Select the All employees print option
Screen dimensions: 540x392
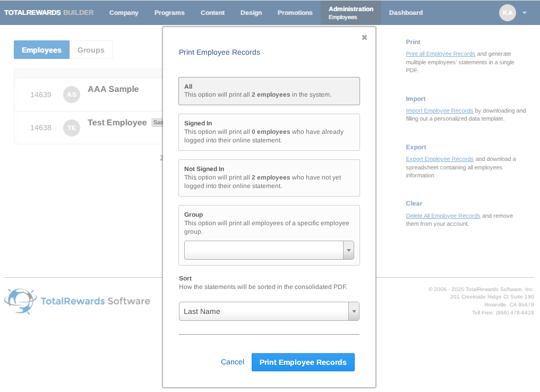(269, 91)
